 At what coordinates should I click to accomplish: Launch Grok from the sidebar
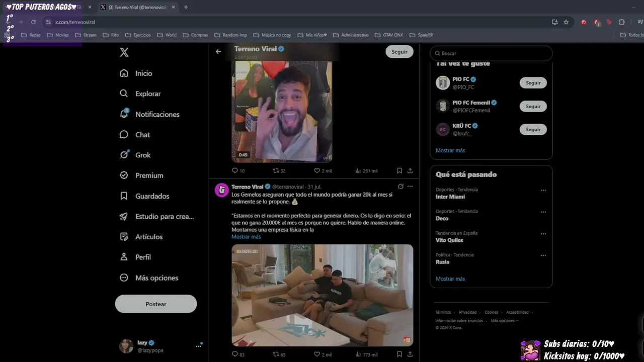(135, 155)
